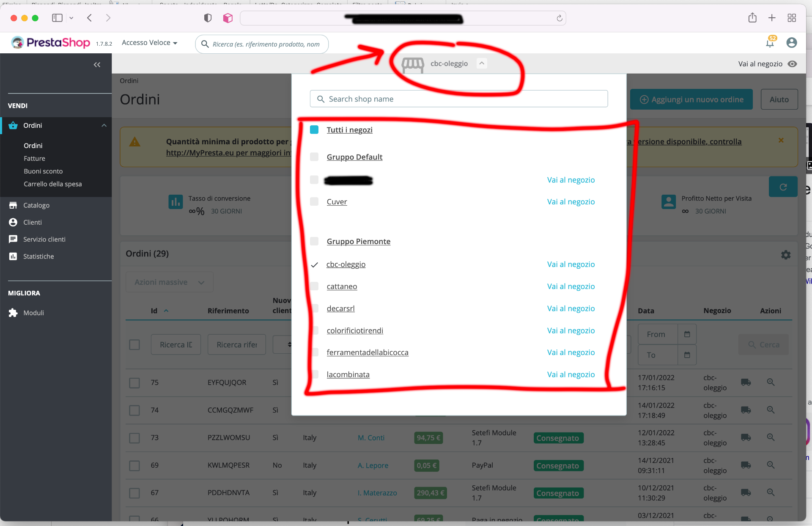The width and height of the screenshot is (812, 526).
Task: Select the checkbox for order 75
Action: (x=134, y=383)
